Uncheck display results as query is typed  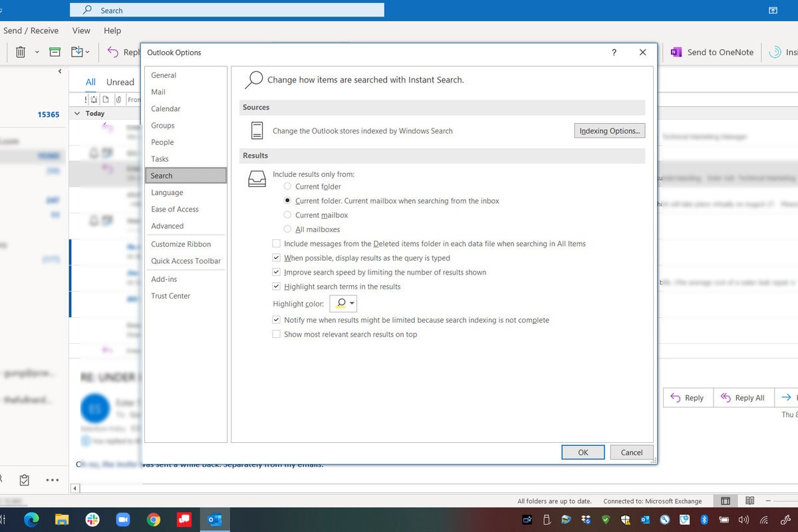pos(277,258)
